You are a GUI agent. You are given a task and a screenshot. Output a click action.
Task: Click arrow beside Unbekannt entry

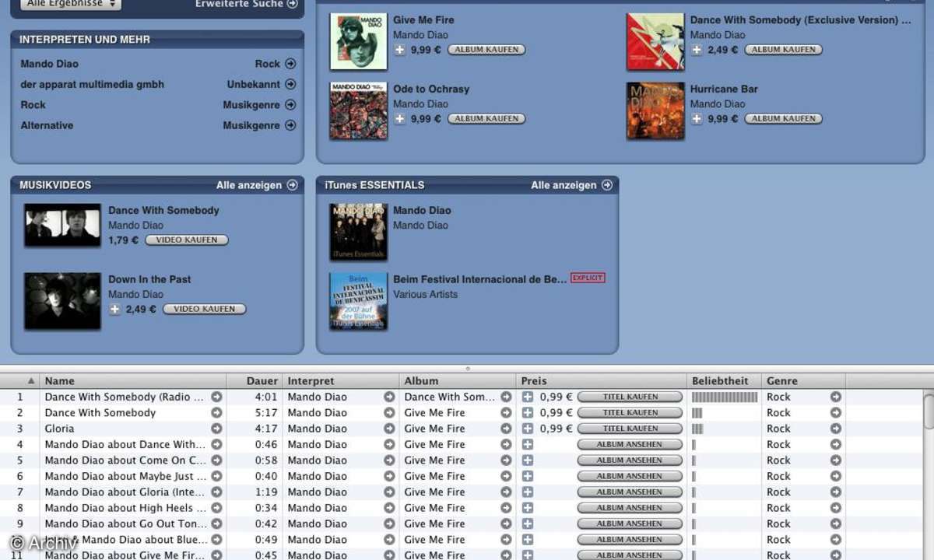(x=290, y=84)
